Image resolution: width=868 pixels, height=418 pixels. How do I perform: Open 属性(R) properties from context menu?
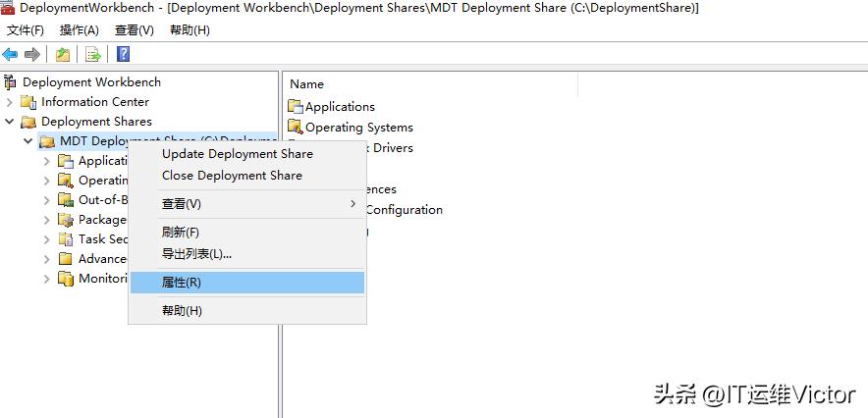(x=182, y=283)
